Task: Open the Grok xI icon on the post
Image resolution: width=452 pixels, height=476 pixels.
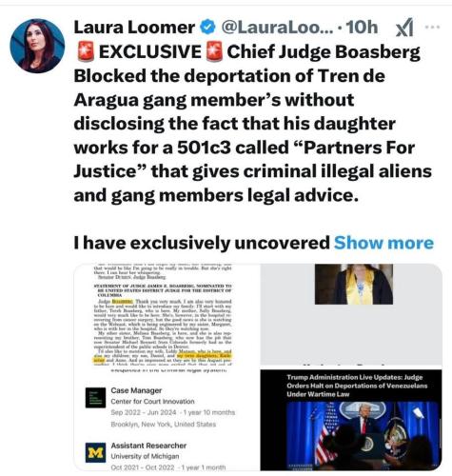Action: click(404, 27)
